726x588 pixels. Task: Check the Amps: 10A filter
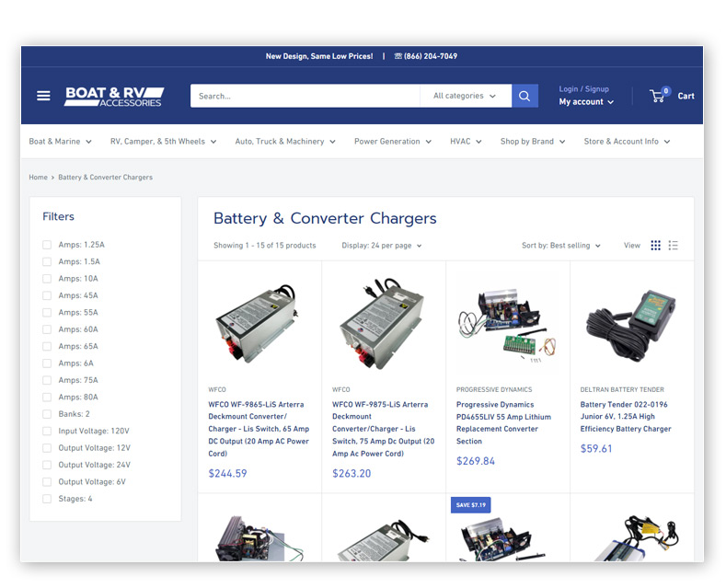click(x=47, y=279)
